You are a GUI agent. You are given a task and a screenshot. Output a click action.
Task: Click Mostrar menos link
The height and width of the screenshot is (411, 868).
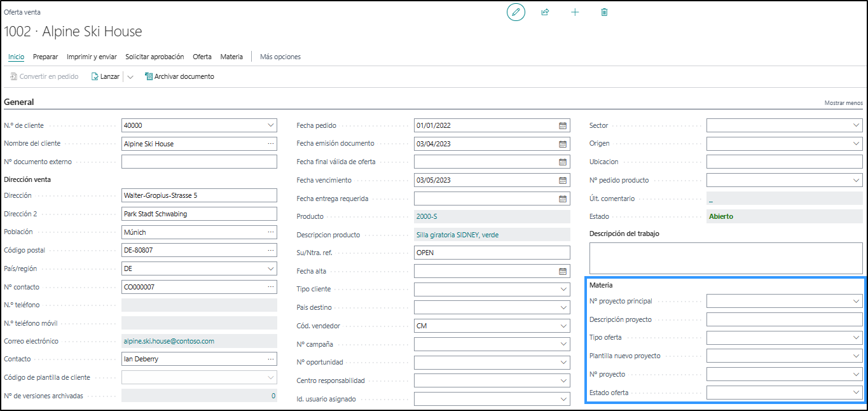[844, 102]
